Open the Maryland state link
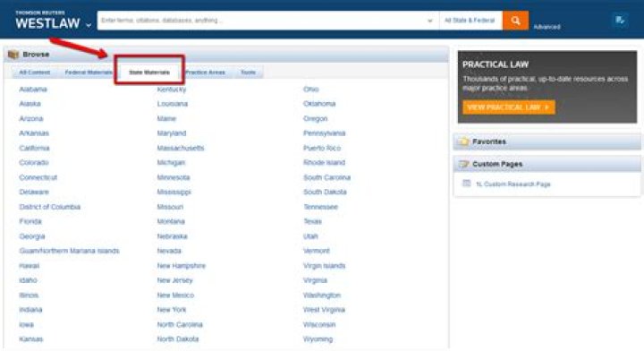This screenshot has height=351, width=644. click(x=172, y=133)
